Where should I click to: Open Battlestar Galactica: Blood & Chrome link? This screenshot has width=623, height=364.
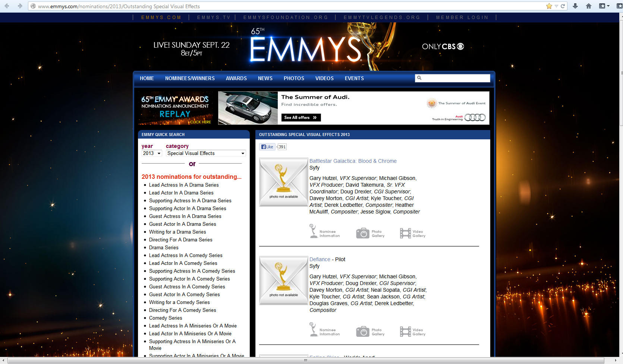point(353,161)
